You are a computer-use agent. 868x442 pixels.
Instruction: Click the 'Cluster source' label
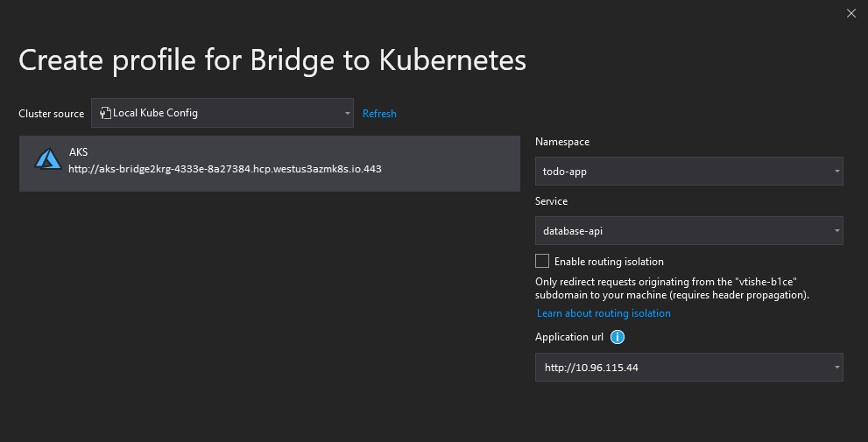point(52,114)
